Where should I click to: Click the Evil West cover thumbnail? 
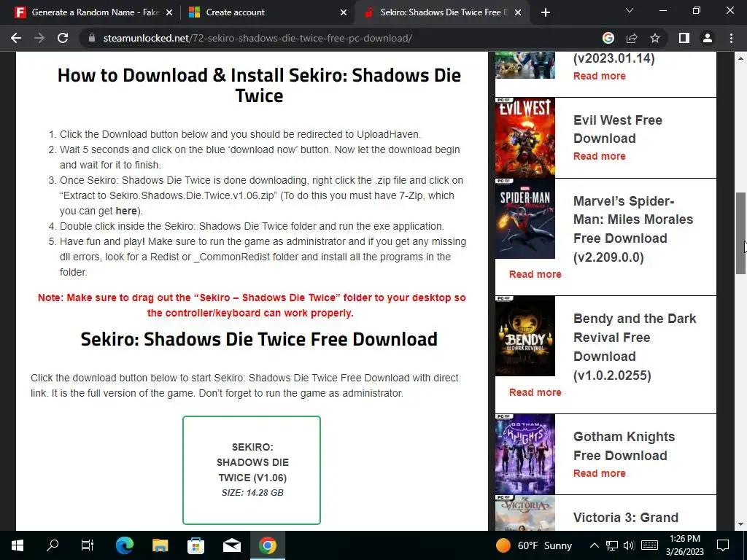point(525,138)
